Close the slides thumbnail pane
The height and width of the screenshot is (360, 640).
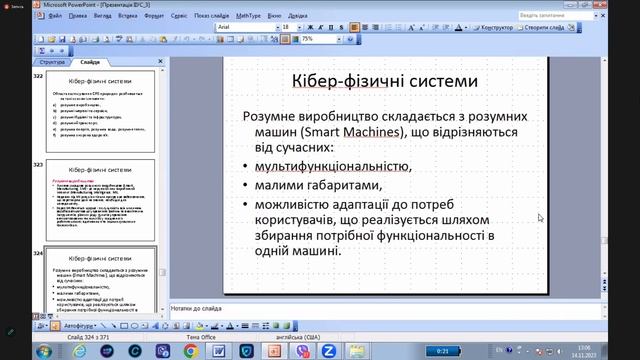(x=160, y=61)
